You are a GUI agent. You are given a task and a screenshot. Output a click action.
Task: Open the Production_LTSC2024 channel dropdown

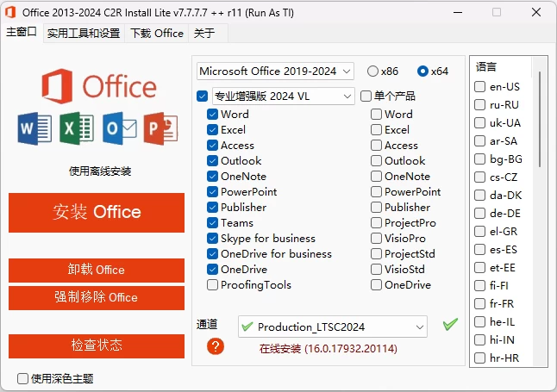(332, 327)
